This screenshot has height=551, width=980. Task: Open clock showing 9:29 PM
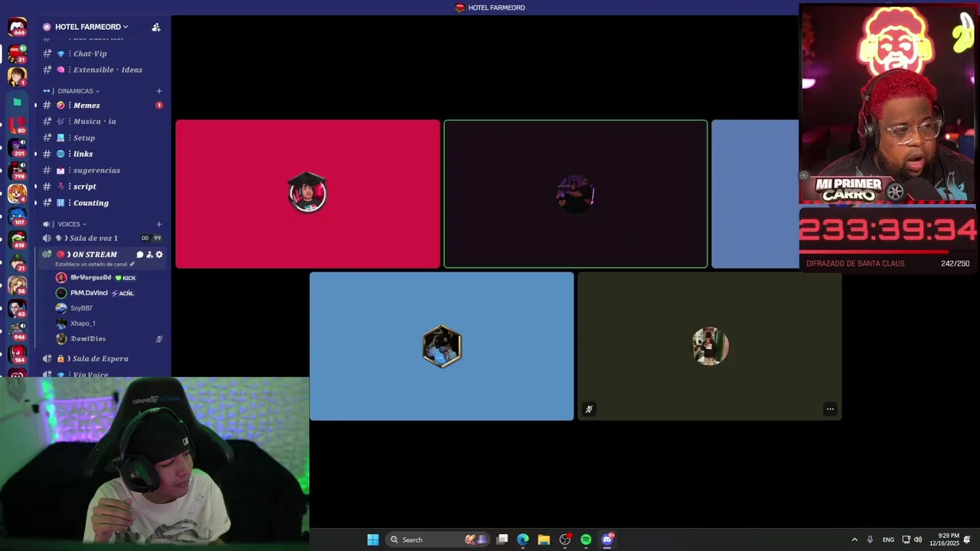(944, 540)
